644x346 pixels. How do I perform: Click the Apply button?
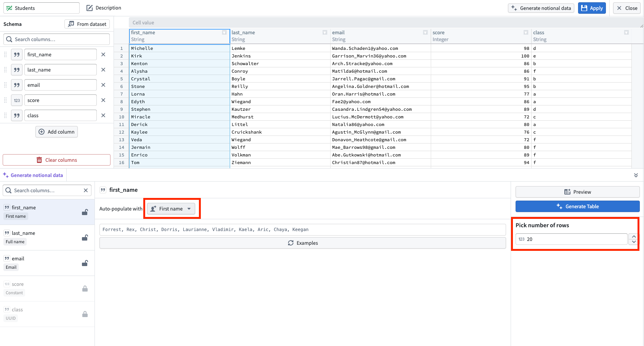592,8
